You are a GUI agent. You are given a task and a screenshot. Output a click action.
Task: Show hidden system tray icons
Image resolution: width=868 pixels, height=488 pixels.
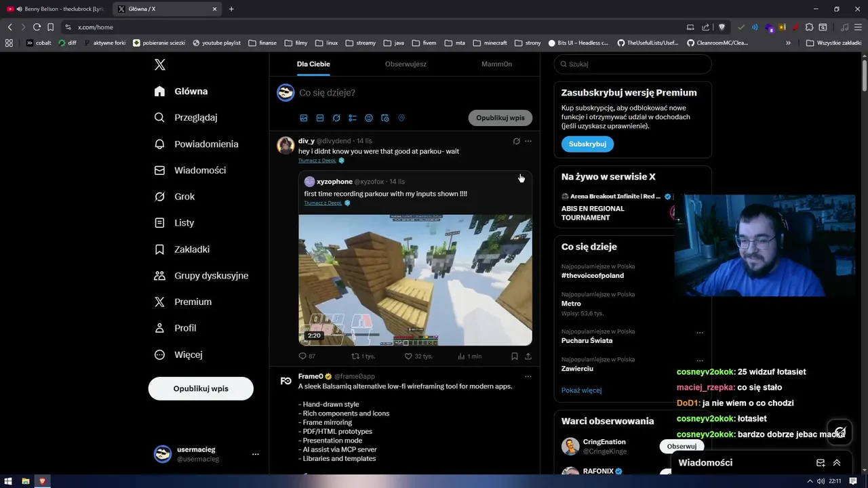point(810,481)
